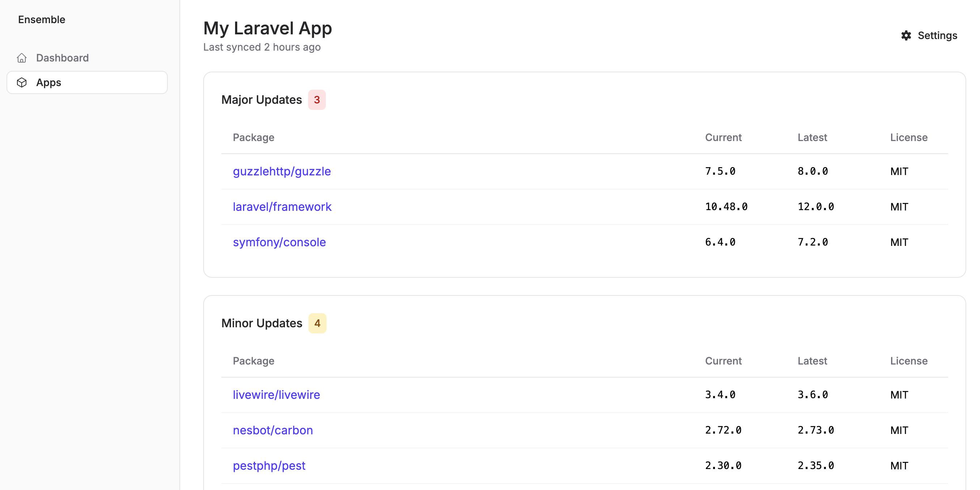Sort by the Package column in Major Updates
980x490 pixels.
point(253,137)
